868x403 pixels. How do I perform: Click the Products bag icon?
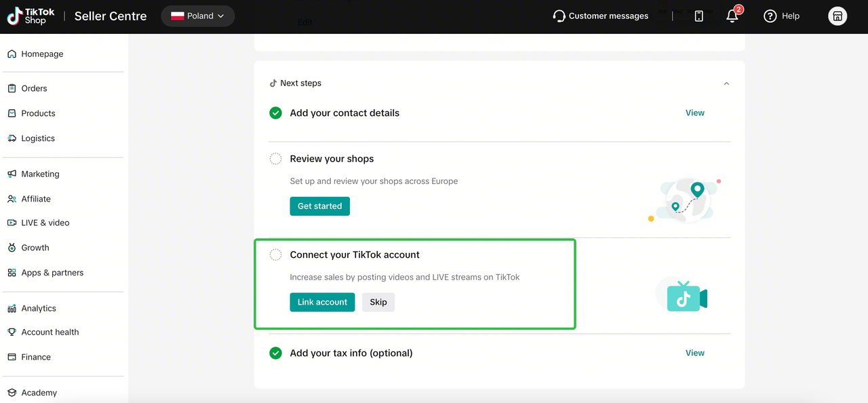click(x=12, y=113)
